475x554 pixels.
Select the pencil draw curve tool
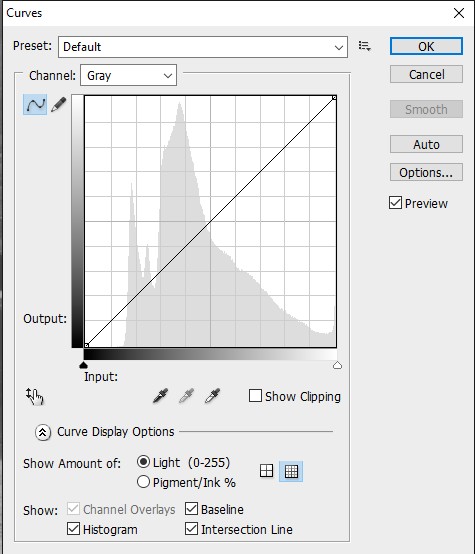point(59,105)
